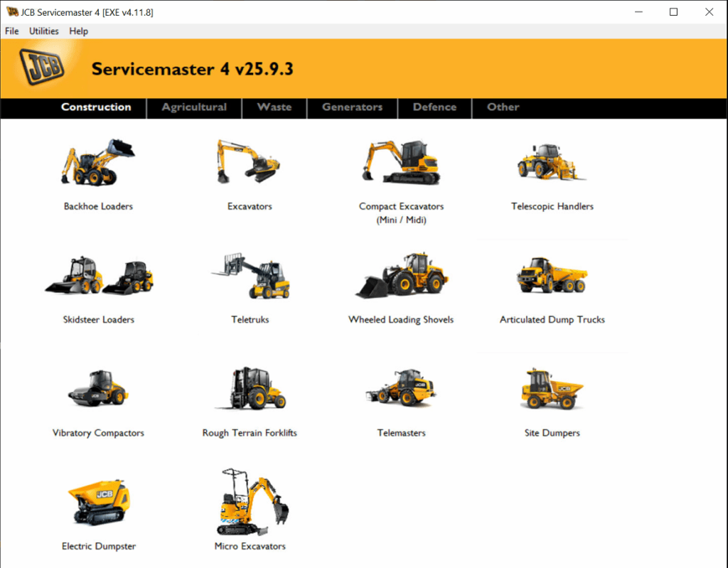The height and width of the screenshot is (568, 728).
Task: Switch to the Agricultural tab
Action: pos(193,108)
